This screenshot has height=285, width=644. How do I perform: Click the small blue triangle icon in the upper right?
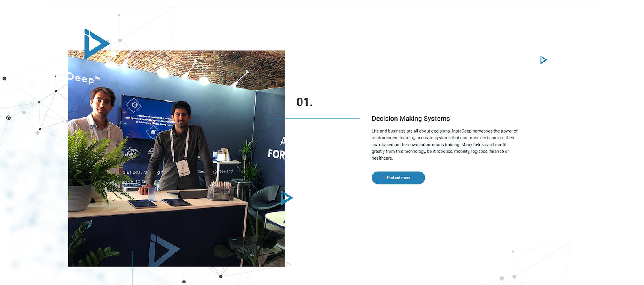pos(543,60)
